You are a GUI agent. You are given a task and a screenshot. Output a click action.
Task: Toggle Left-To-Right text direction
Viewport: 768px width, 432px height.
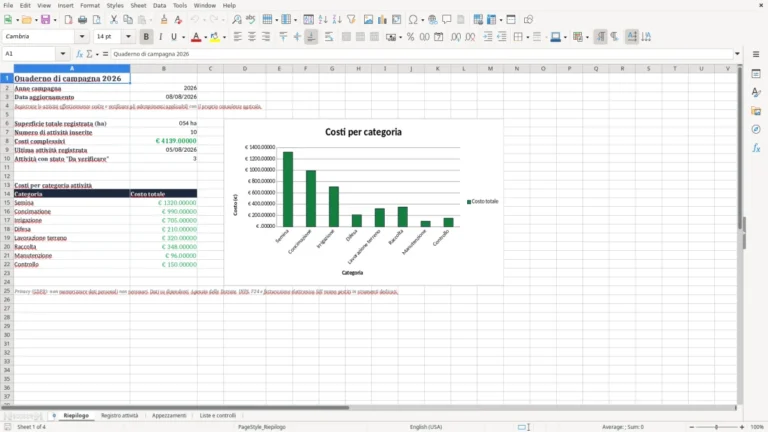pyautogui.click(x=600, y=37)
